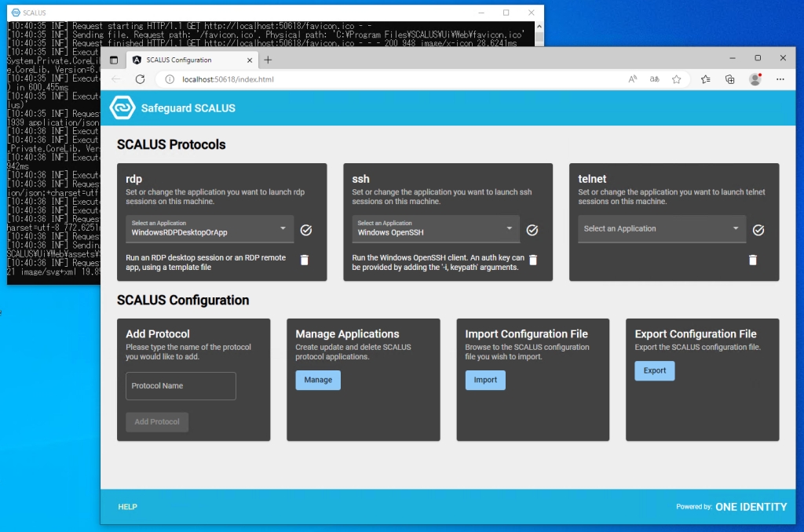Click the "ssh" card title
Image resolution: width=804 pixels, height=532 pixels.
click(360, 179)
